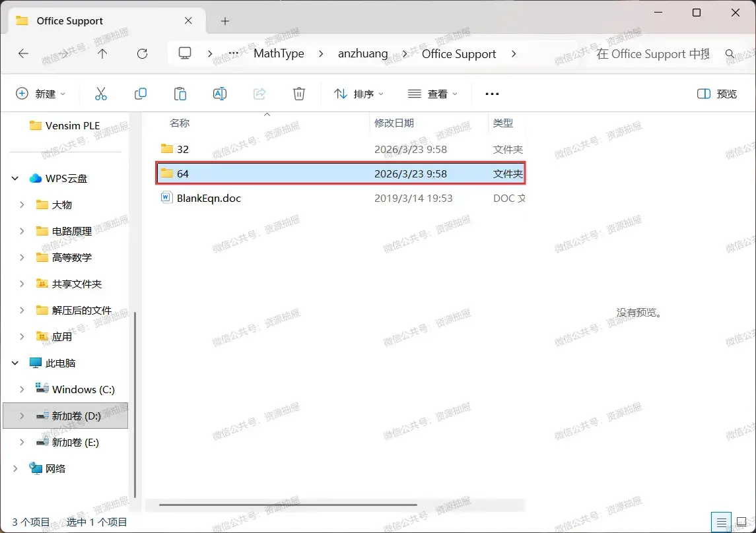Sort by the 类型 column header
This screenshot has width=756, height=533.
click(x=503, y=123)
